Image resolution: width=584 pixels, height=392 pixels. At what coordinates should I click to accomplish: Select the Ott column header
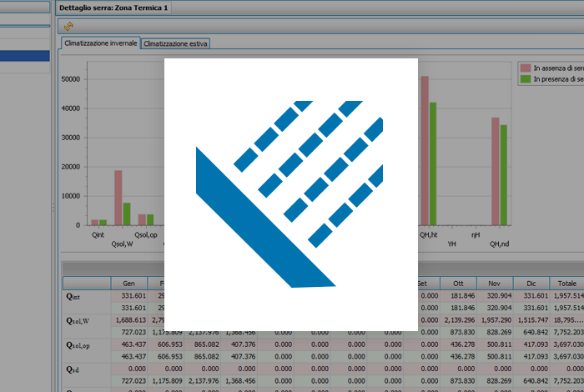[458, 284]
